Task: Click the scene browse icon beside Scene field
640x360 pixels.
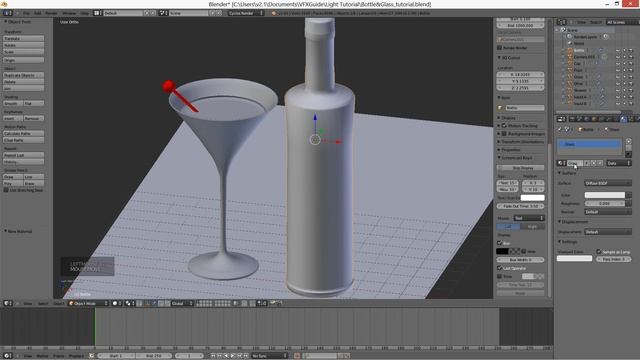Action: coord(163,13)
